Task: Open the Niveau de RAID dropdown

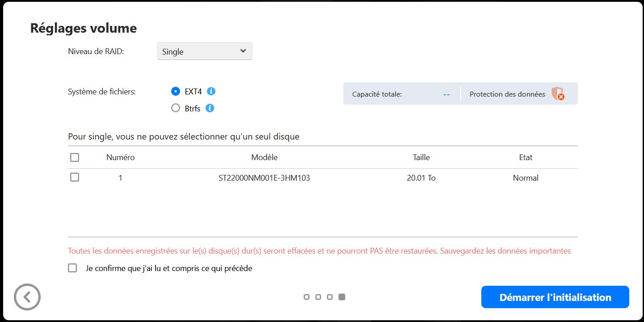Action: tap(205, 51)
